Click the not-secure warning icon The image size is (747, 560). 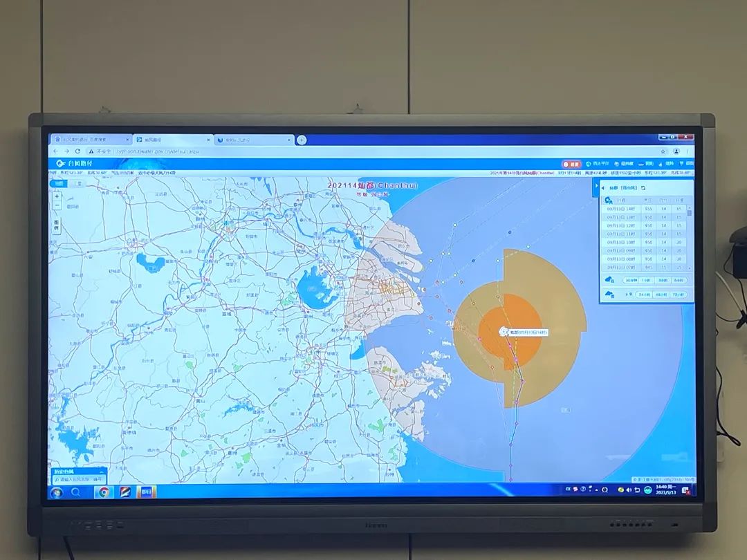[91, 151]
